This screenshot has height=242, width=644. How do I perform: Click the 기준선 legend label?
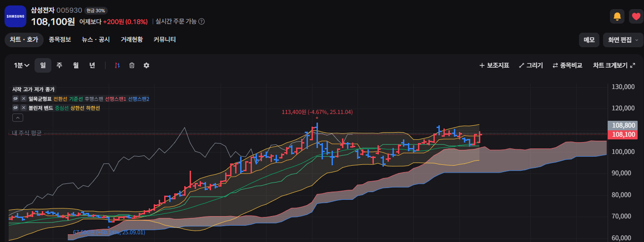76,99
